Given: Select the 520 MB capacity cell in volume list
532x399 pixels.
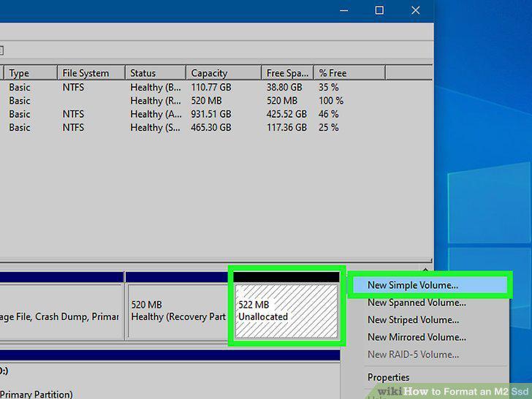Looking at the screenshot, I should pyautogui.click(x=206, y=100).
